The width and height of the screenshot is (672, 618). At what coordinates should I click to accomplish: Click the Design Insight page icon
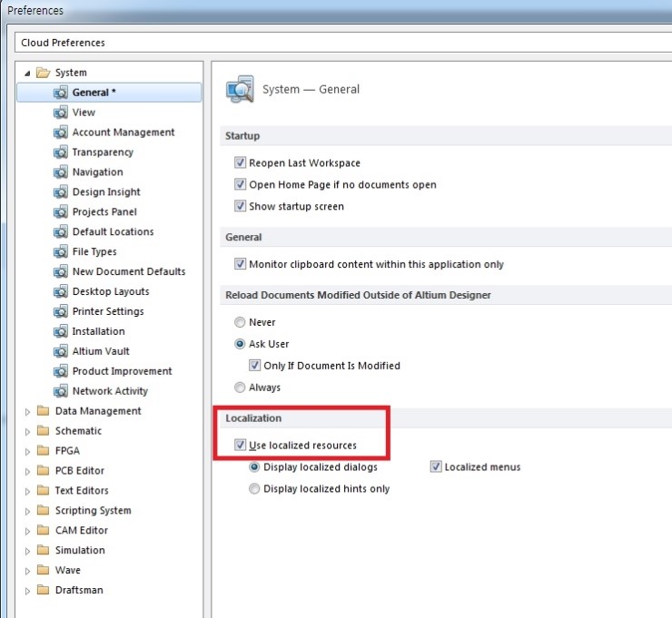tap(61, 191)
